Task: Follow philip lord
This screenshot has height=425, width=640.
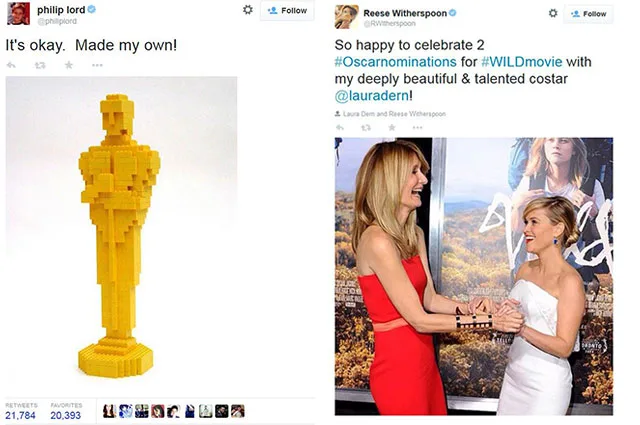Action: [x=287, y=11]
